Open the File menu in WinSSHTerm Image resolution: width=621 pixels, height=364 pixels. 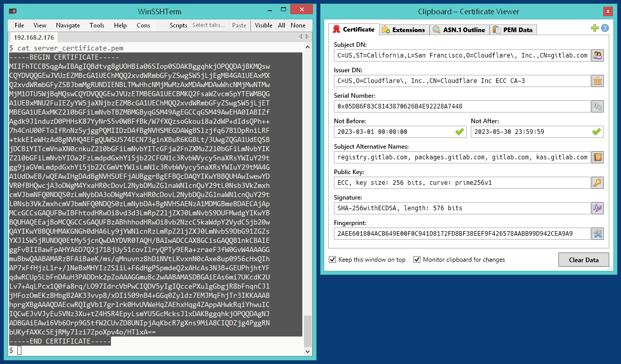(19, 25)
